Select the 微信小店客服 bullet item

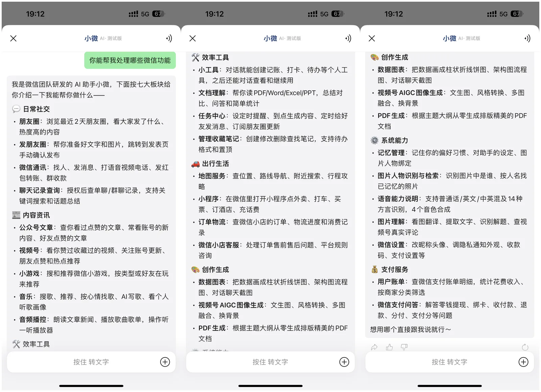tap(270, 250)
